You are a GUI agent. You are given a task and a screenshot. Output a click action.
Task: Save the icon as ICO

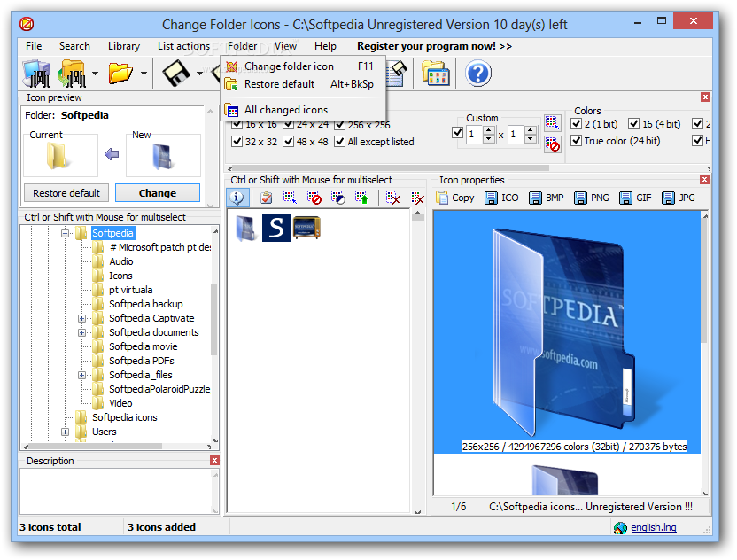click(x=502, y=198)
